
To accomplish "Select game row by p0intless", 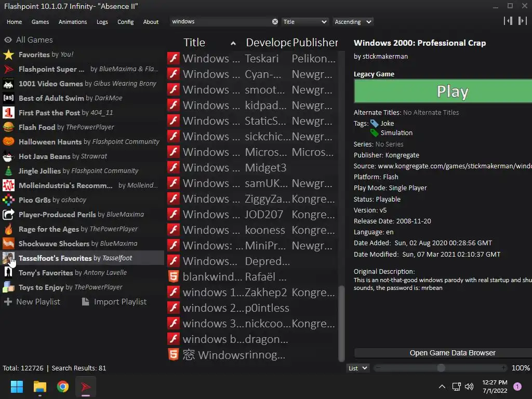I will click(252, 308).
